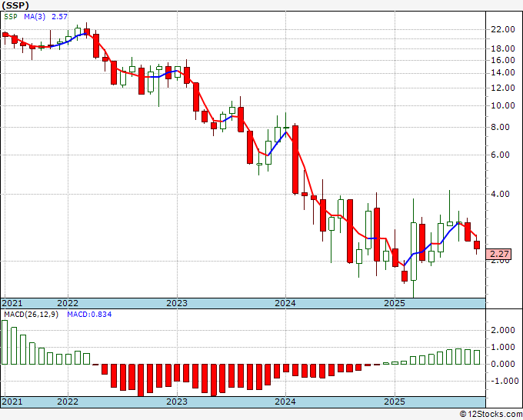This screenshot has width=523, height=420.
Task: Click 2022 on the price chart time axis
Action: coord(68,303)
